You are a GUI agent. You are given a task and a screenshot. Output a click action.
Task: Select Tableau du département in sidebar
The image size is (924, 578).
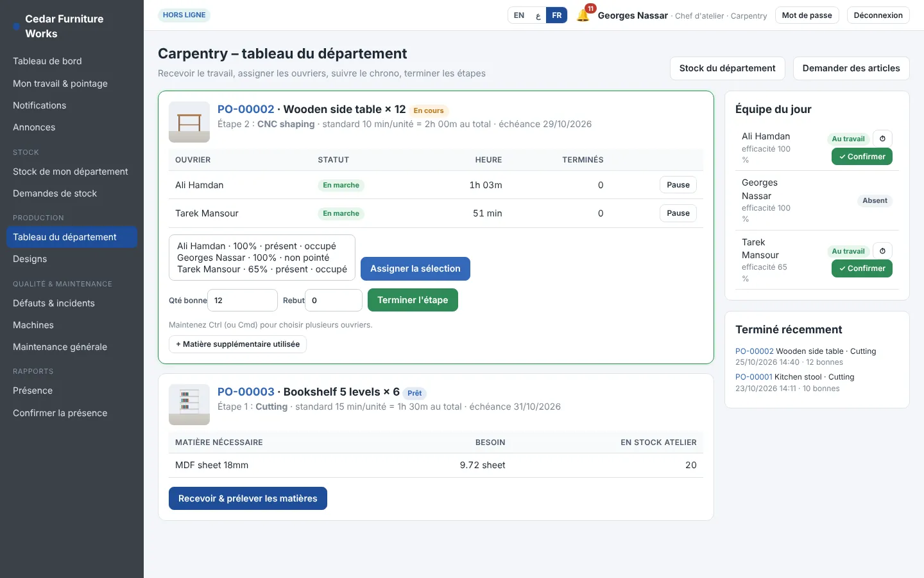click(x=72, y=237)
